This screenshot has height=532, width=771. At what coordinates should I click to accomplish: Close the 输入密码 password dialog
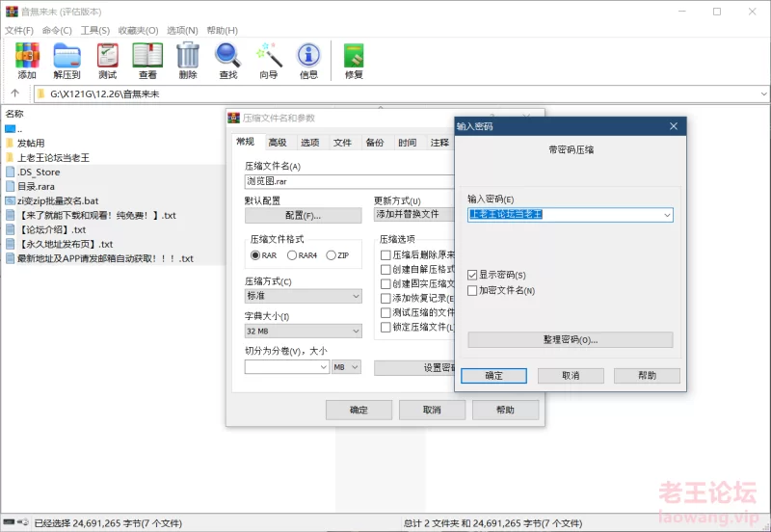click(674, 126)
